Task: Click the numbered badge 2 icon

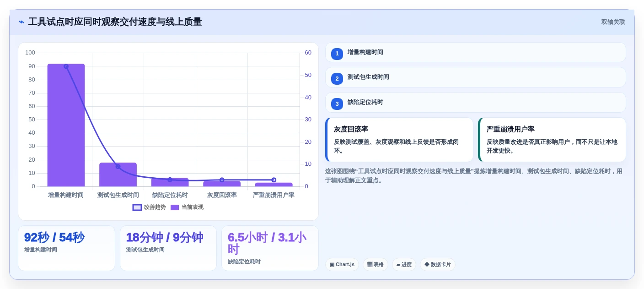Action: [337, 79]
